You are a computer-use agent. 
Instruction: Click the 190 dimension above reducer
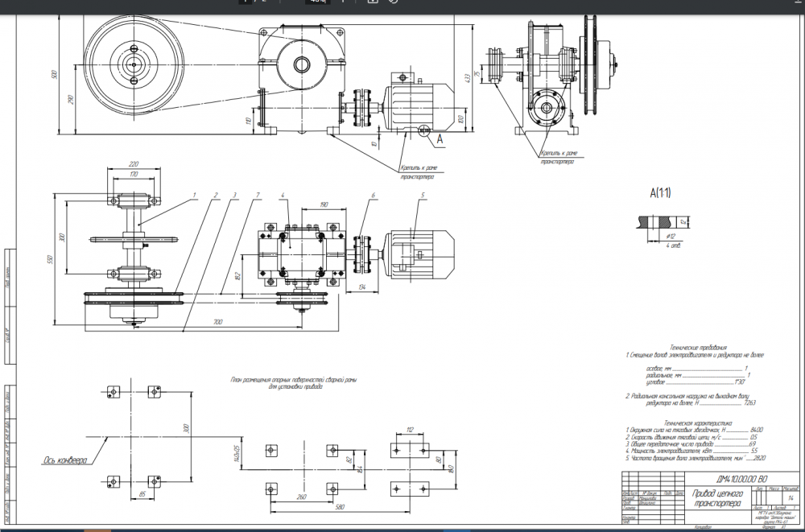coord(324,204)
